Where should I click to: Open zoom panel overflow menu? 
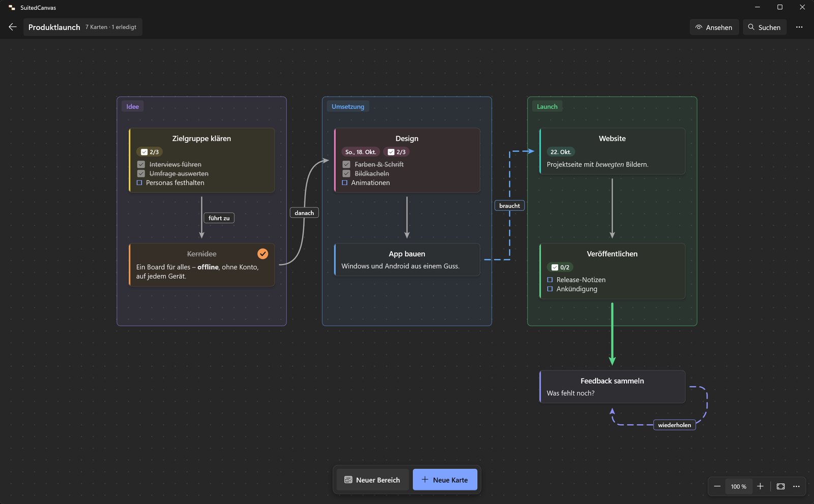(796, 486)
